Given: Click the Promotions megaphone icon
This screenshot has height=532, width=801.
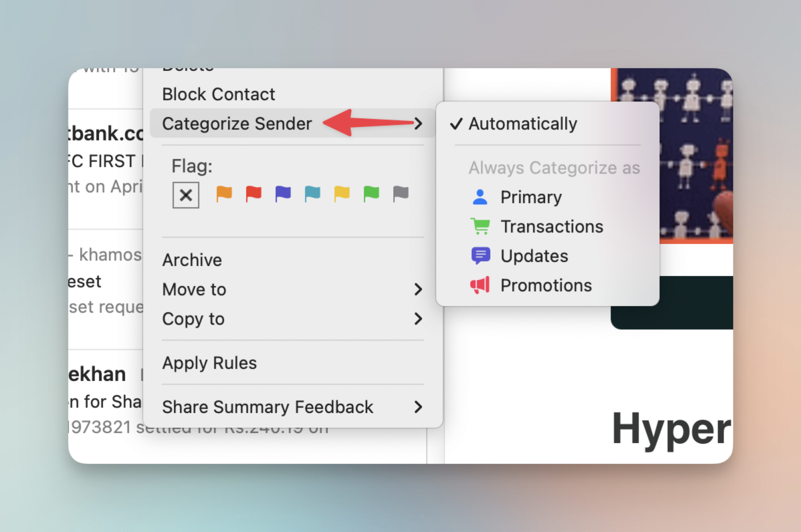Looking at the screenshot, I should pyautogui.click(x=480, y=285).
